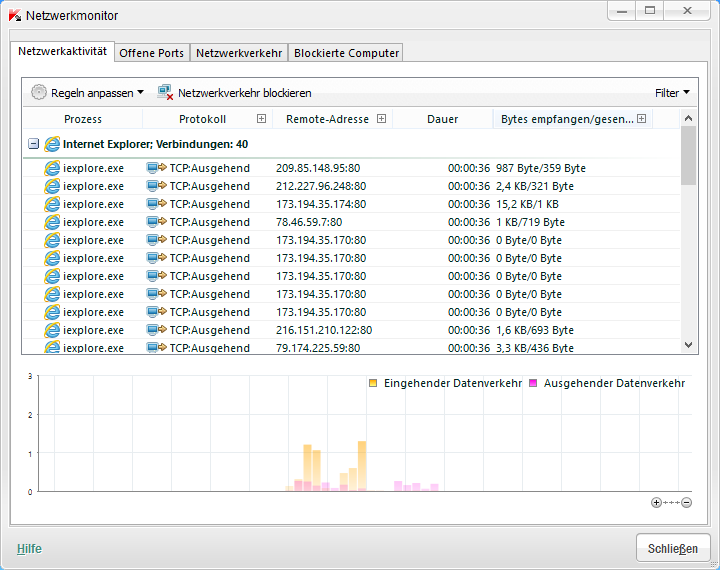Click IE icon on row 209.85.148.95:80
This screenshot has height=570, width=720.
(52, 168)
